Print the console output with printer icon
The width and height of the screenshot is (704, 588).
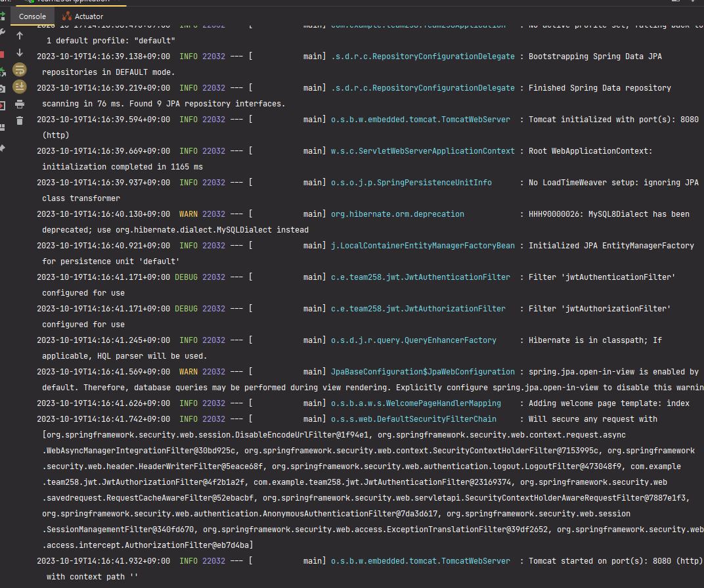(20, 104)
